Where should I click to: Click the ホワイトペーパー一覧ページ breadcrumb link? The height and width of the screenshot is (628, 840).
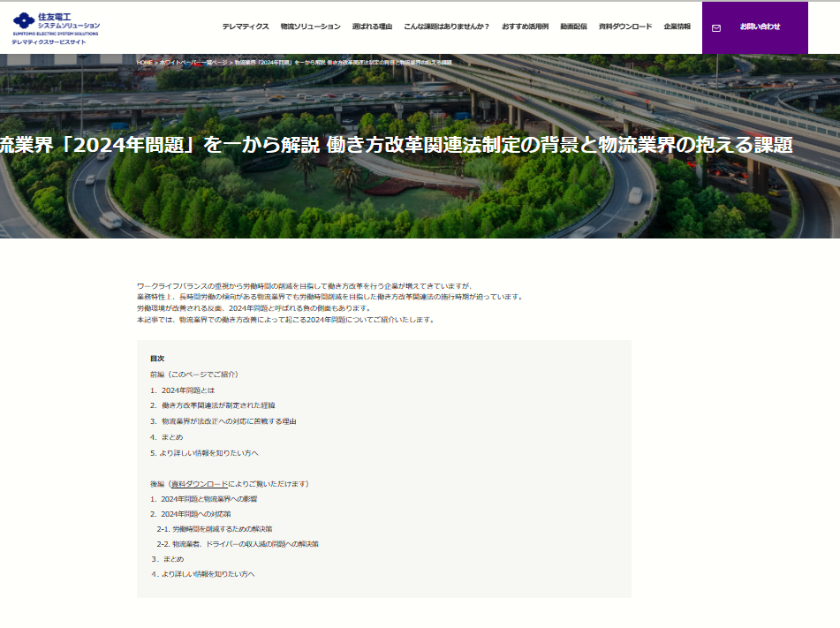click(x=193, y=63)
